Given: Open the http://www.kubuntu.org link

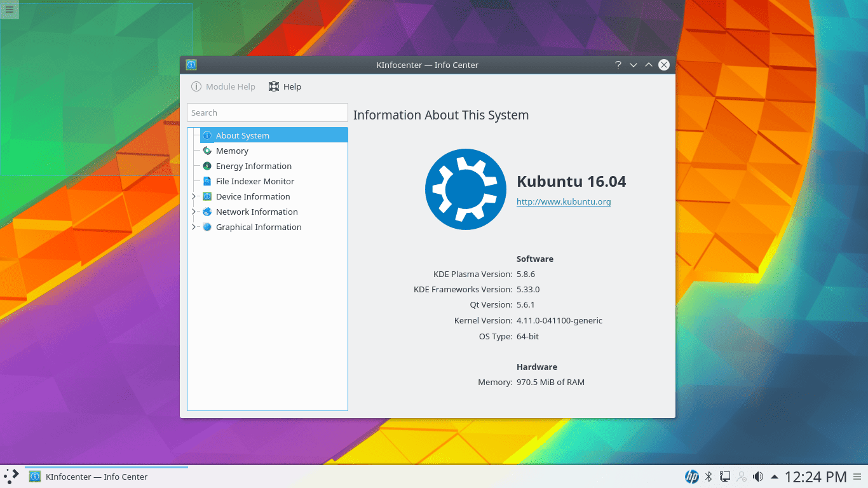Looking at the screenshot, I should point(564,201).
